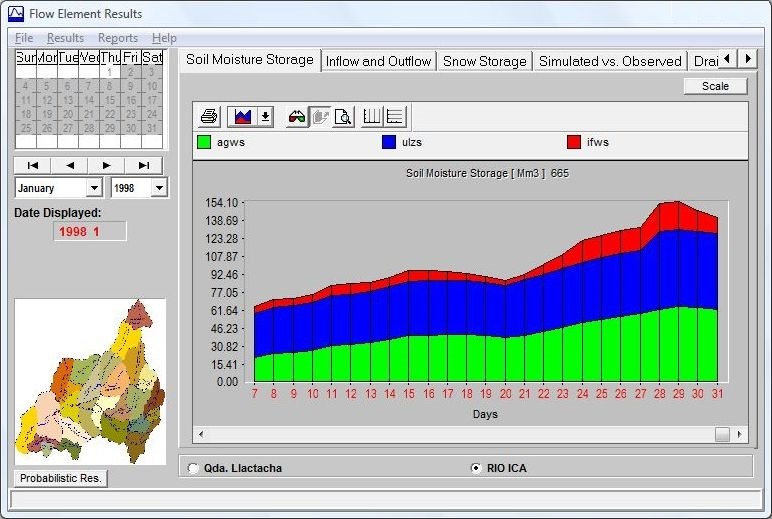The width and height of the screenshot is (772, 519).
Task: Click the magnifier print preview icon
Action: pyautogui.click(x=343, y=117)
